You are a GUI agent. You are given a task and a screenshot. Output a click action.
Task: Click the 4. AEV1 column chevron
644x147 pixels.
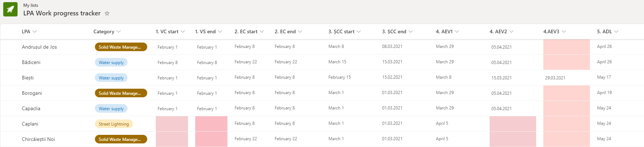(457, 31)
